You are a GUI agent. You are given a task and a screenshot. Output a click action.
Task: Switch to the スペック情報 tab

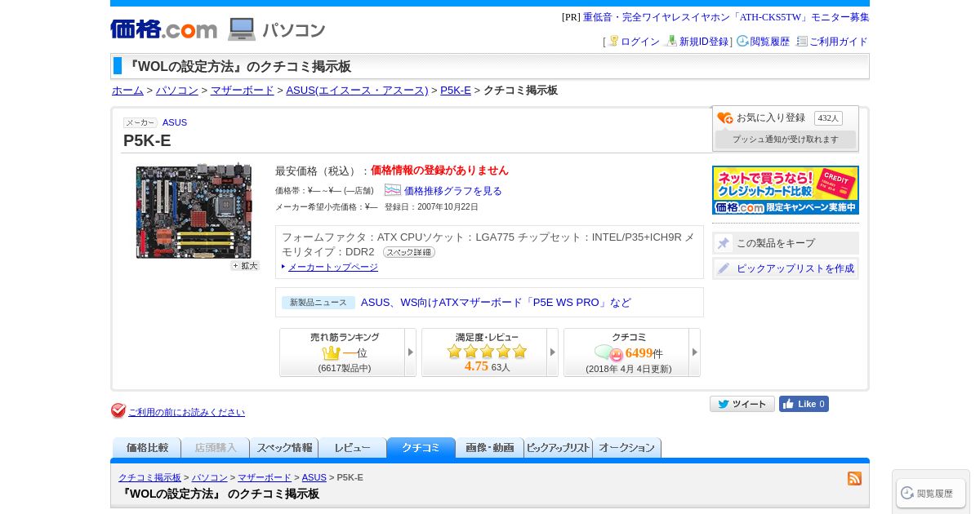click(x=284, y=448)
